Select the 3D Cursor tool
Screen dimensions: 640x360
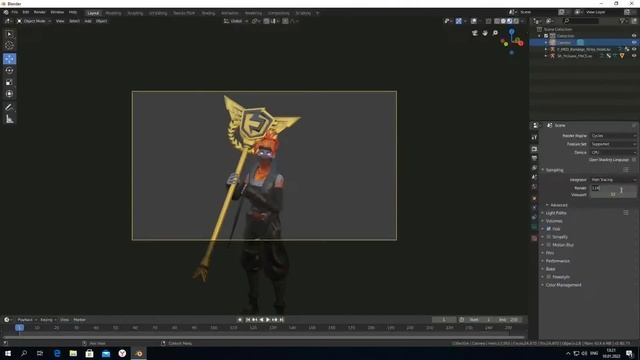pos(9,45)
